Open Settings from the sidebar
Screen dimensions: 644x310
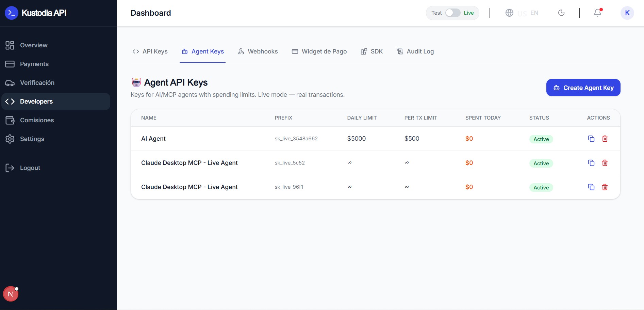coord(32,139)
